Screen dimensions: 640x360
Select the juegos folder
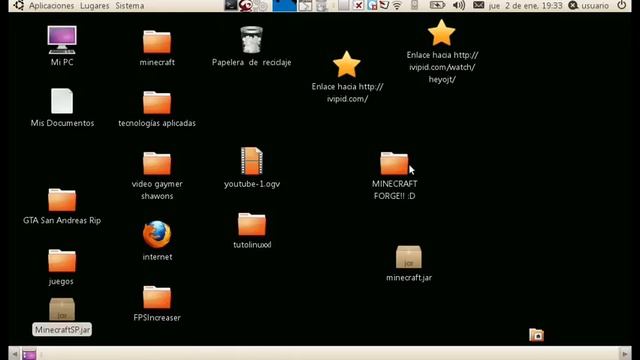(x=62, y=261)
